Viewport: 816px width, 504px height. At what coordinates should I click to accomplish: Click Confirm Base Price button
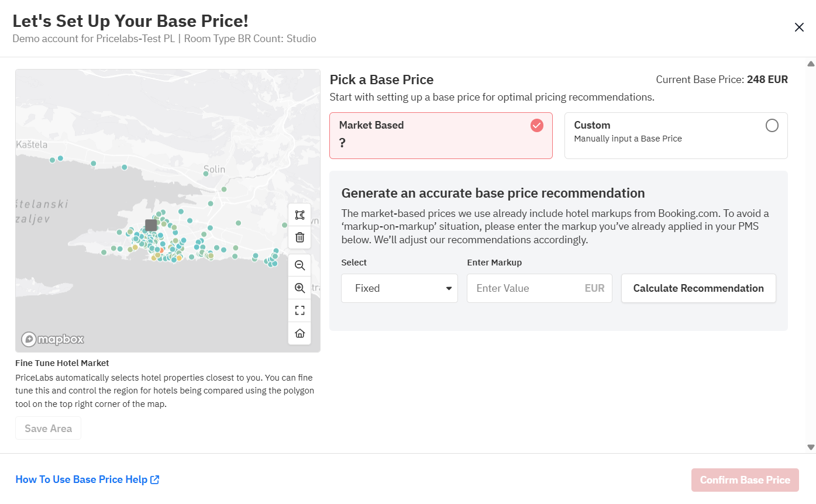click(x=745, y=480)
